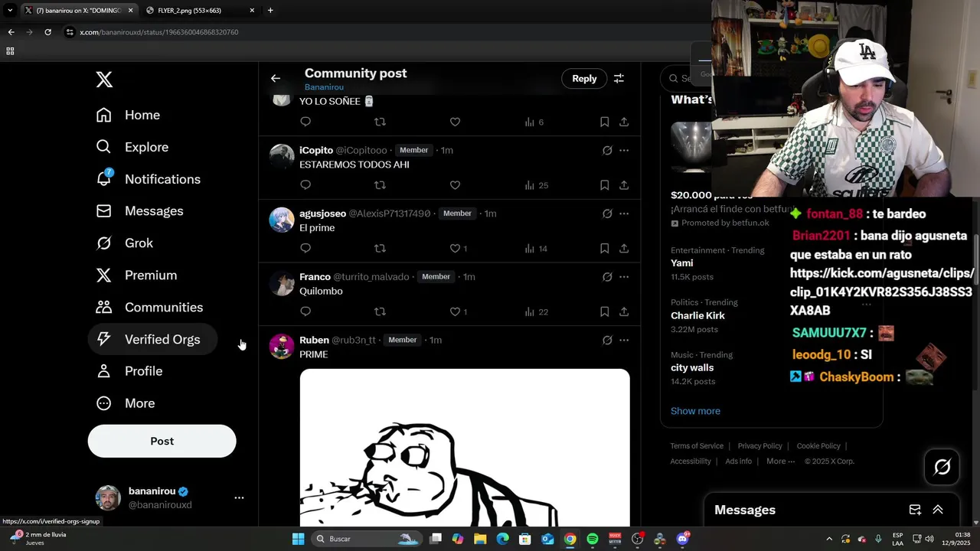Bookmark agusjoseo's comment
This screenshot has height=551, width=980.
(x=604, y=248)
